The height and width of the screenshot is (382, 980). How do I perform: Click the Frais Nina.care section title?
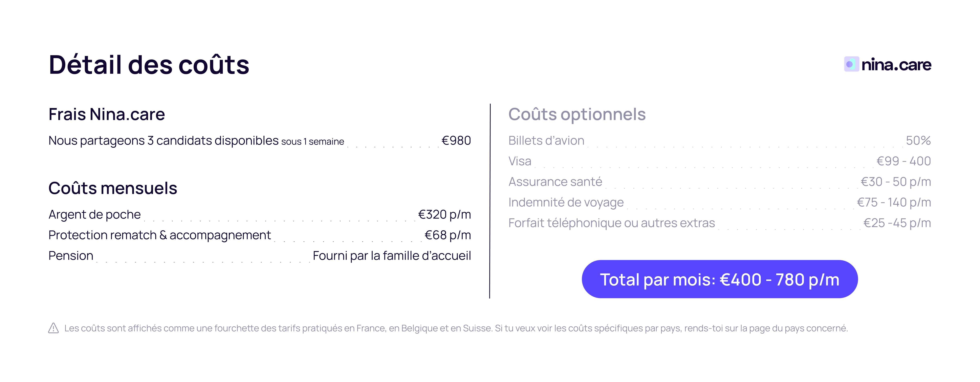tap(107, 114)
